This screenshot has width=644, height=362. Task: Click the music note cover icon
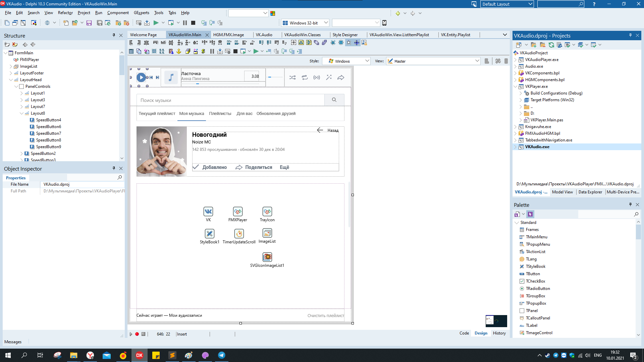click(171, 77)
